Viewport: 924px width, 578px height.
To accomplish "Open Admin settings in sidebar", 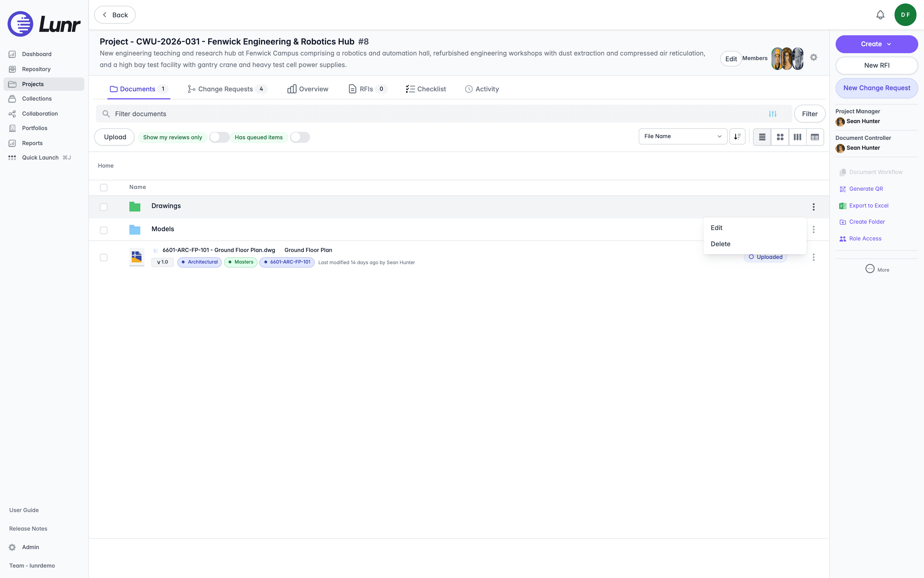I will tap(31, 547).
